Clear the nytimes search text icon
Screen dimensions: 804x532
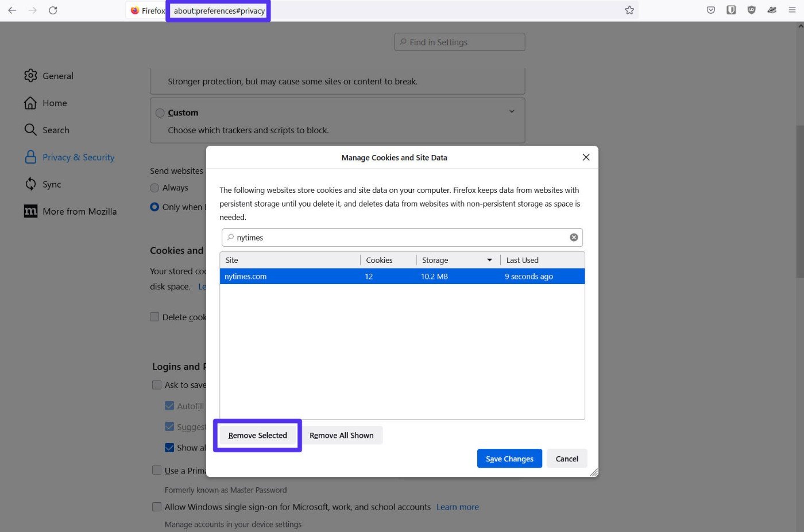pyautogui.click(x=574, y=238)
